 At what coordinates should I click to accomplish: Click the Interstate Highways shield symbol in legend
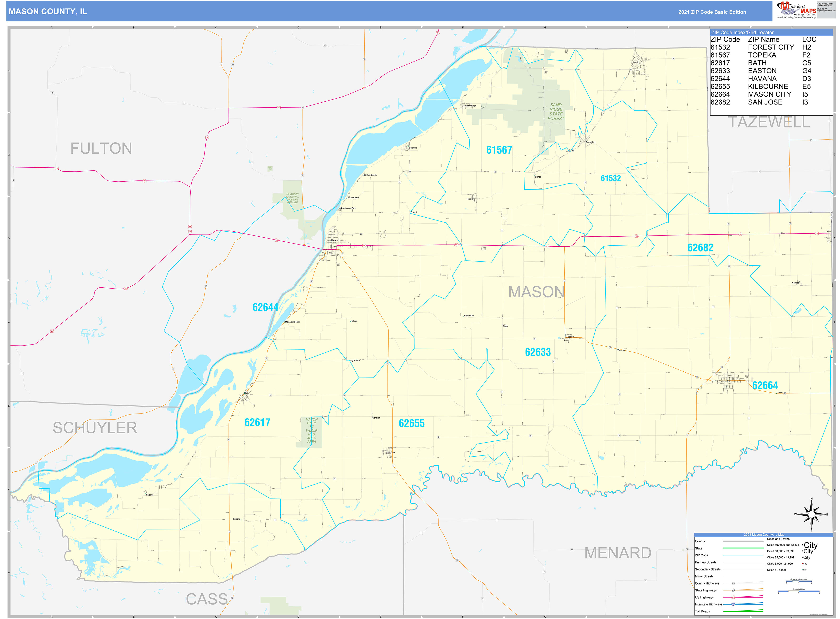tap(734, 604)
